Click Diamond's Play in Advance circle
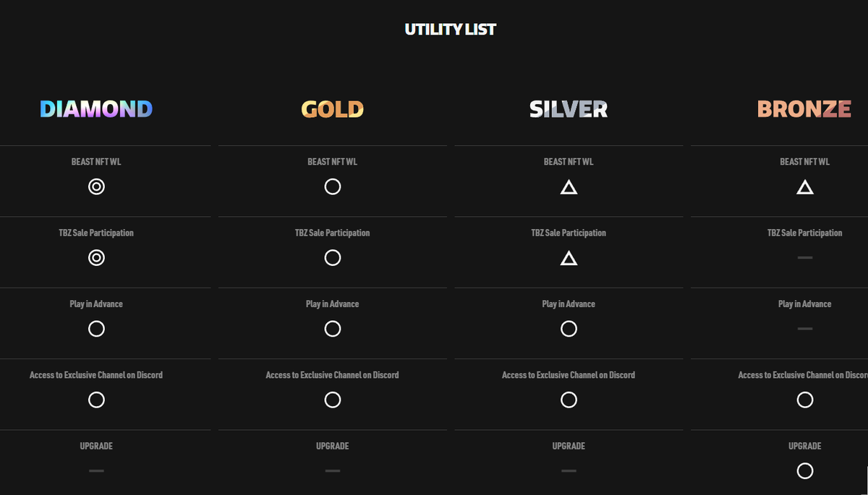This screenshot has width=868, height=495. click(x=96, y=329)
